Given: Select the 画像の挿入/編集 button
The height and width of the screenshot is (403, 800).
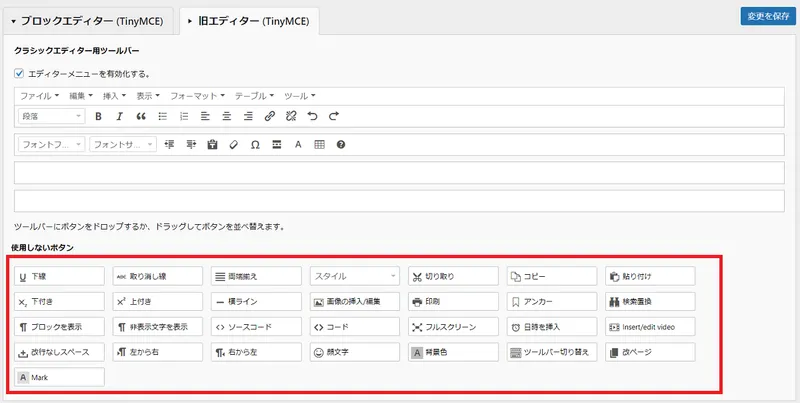Looking at the screenshot, I should (355, 301).
